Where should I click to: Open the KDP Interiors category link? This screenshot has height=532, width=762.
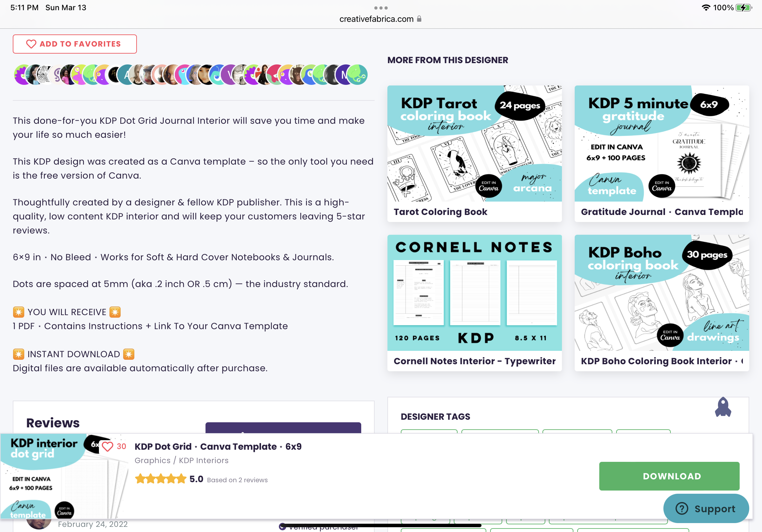(x=204, y=460)
